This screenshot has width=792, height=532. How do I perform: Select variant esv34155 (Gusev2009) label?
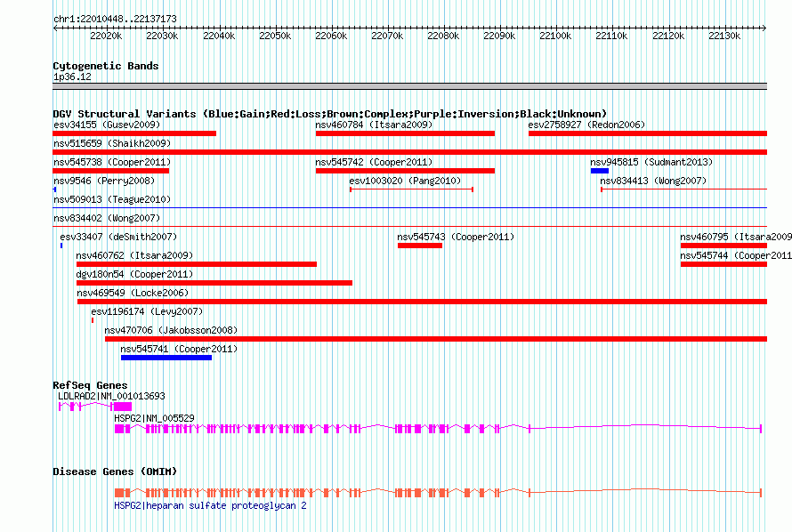107,125
